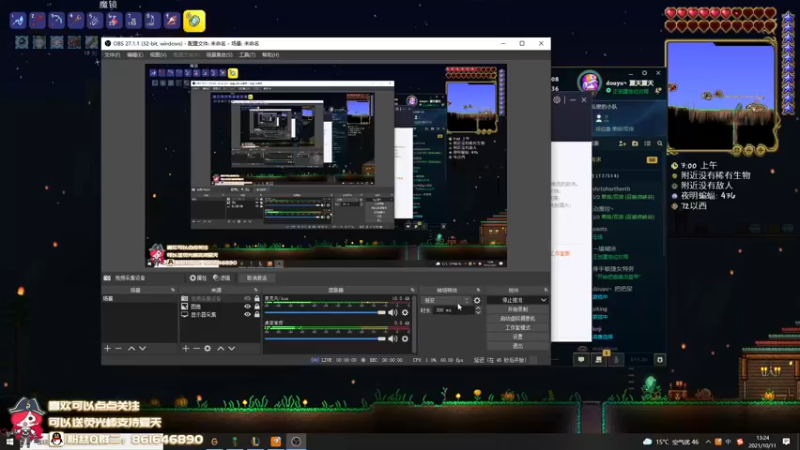
Task: Click the 场景 dock panel float icon
Action: tap(173, 290)
